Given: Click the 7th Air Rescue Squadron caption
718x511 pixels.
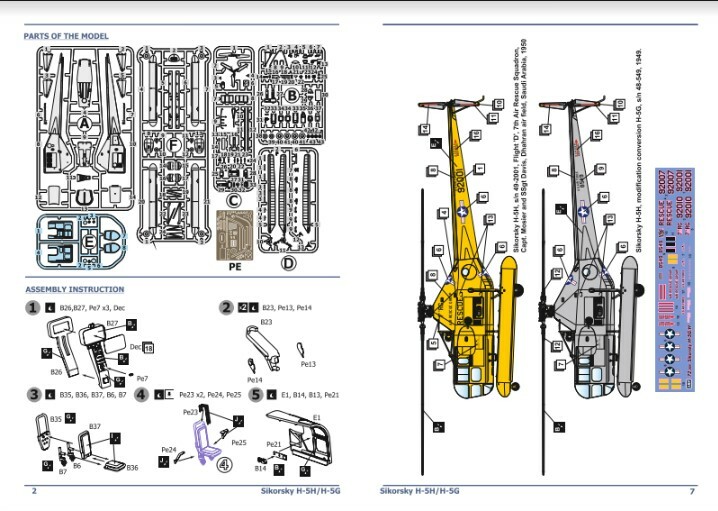Looking at the screenshot, I should [521, 146].
